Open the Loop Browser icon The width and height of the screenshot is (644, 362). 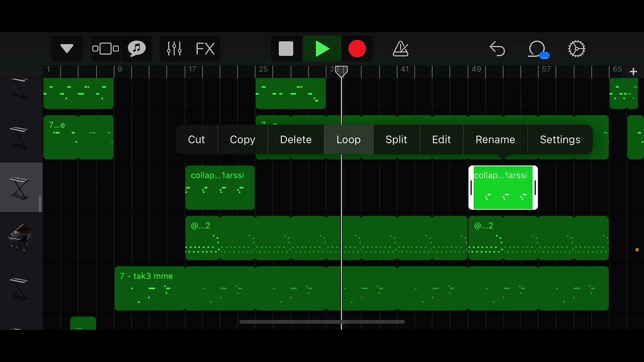click(538, 49)
